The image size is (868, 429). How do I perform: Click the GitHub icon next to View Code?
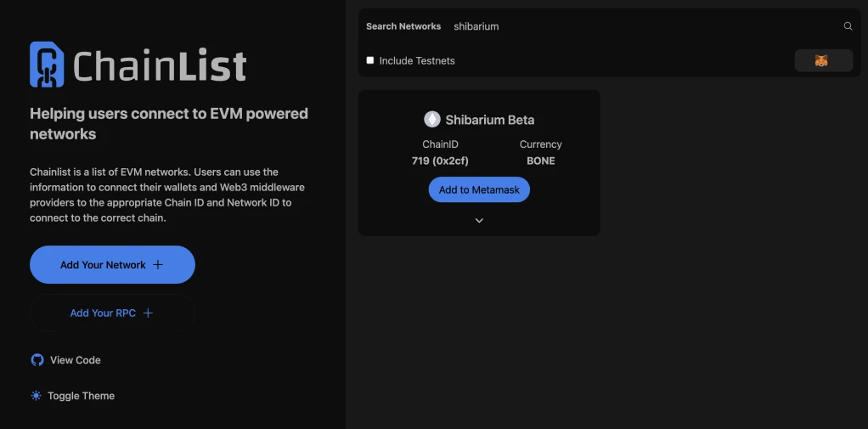pyautogui.click(x=37, y=360)
